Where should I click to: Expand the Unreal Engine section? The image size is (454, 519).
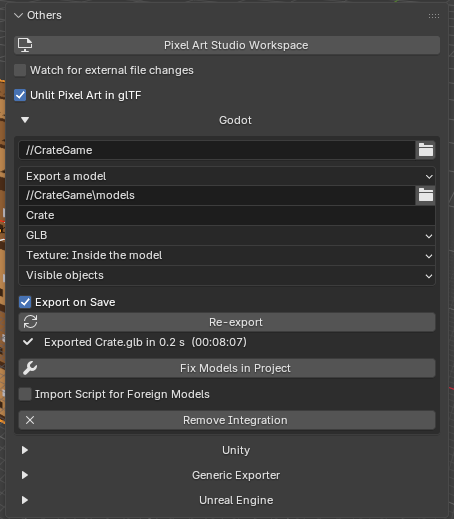(x=25, y=500)
